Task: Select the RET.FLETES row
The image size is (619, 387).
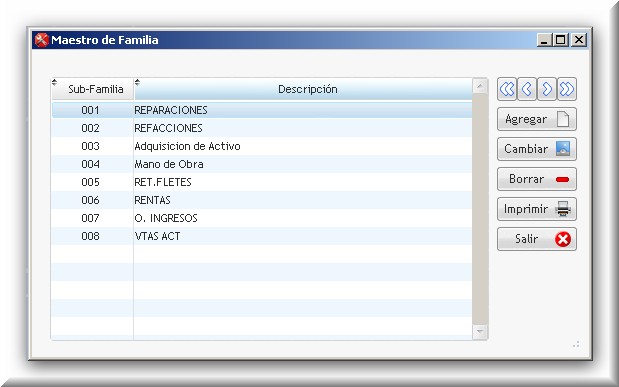Action: point(262,182)
